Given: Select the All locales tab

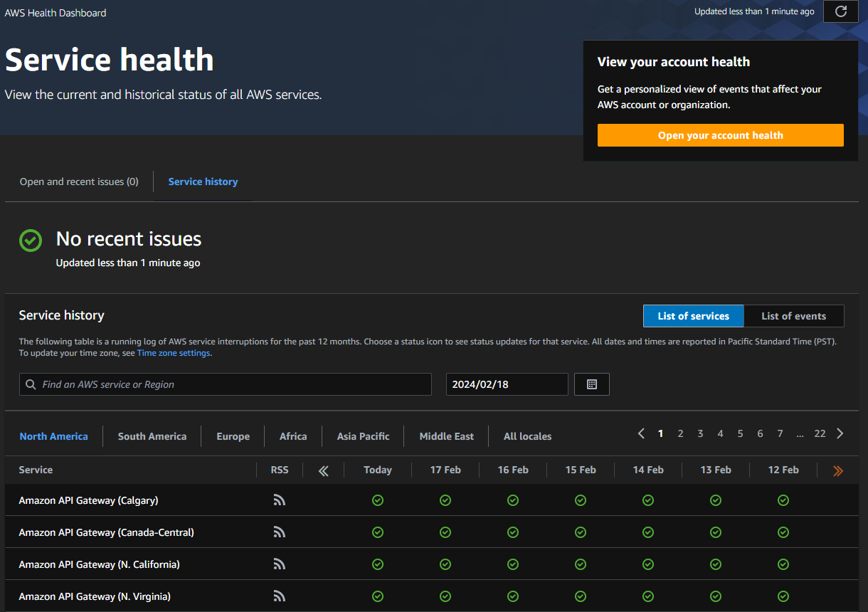Looking at the screenshot, I should (528, 436).
